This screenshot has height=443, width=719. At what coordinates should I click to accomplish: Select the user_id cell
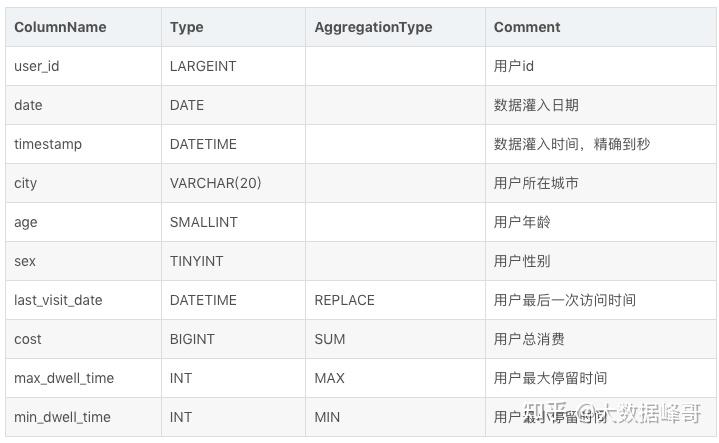pyautogui.click(x=37, y=66)
